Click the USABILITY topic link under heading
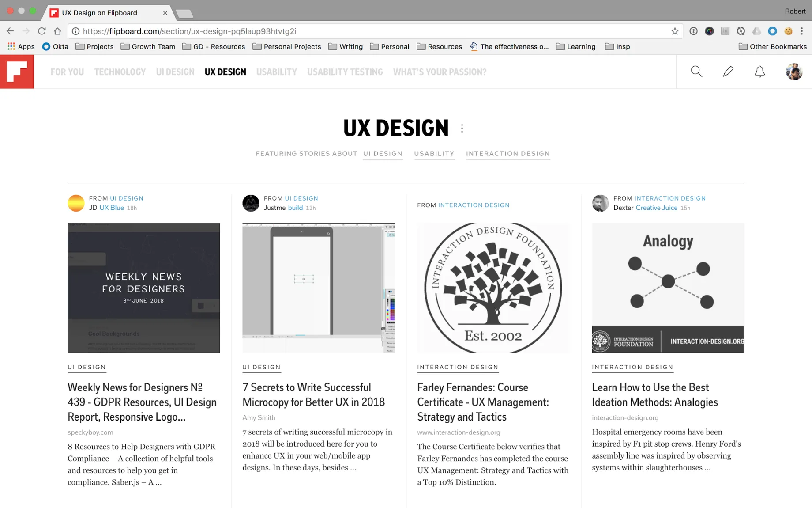This screenshot has height=508, width=812. coord(434,153)
